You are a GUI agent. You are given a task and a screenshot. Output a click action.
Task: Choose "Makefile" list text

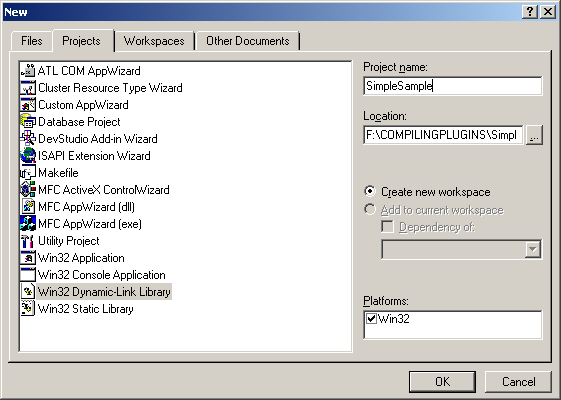point(58,173)
